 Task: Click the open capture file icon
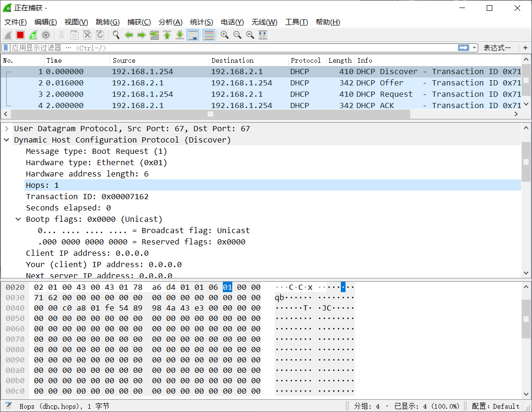[x=61, y=35]
